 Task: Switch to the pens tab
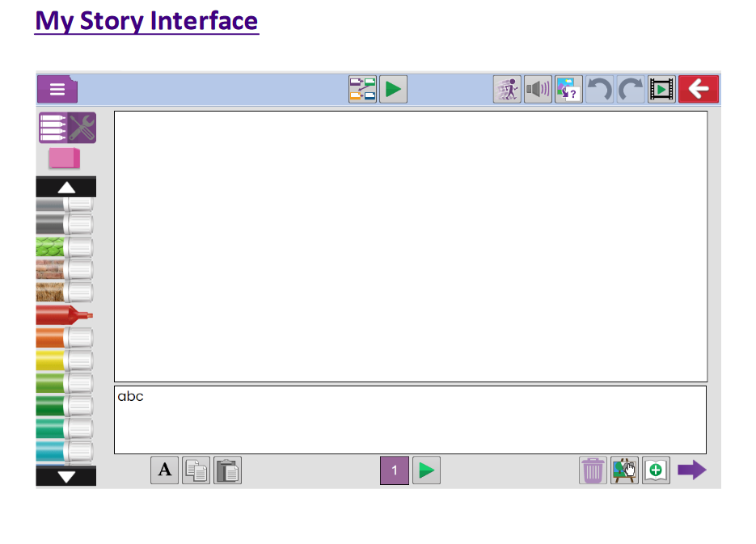53,128
